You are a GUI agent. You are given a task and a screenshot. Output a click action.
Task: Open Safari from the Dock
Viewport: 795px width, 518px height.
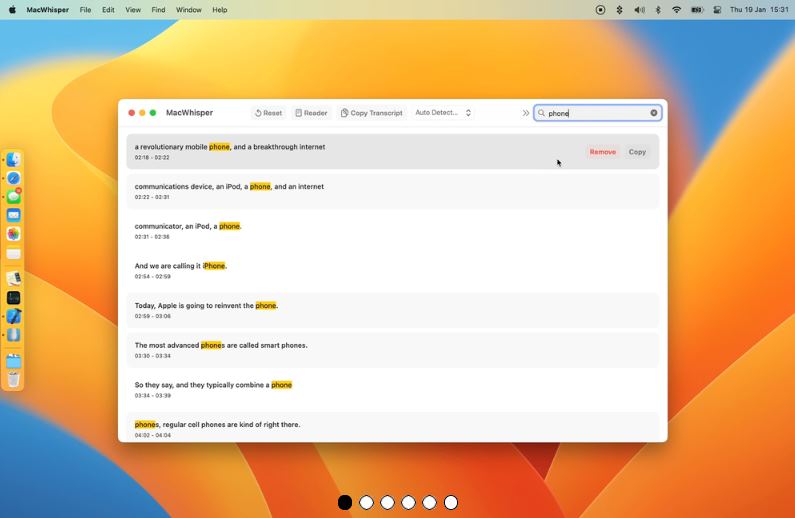pyautogui.click(x=13, y=178)
